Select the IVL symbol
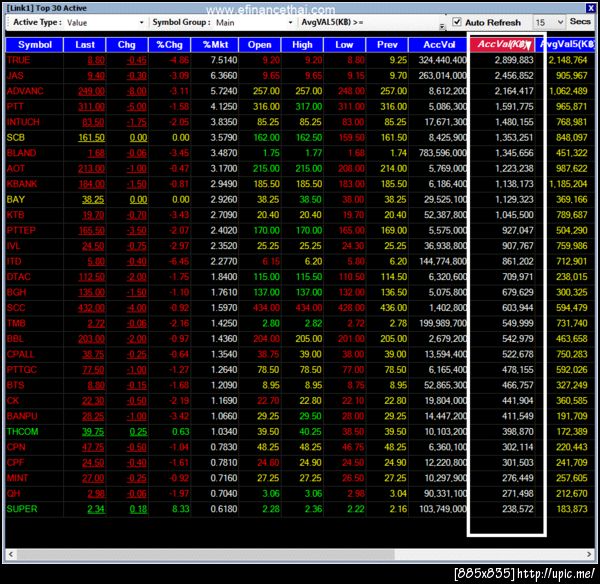The width and height of the screenshot is (600, 584). pyautogui.click(x=13, y=246)
